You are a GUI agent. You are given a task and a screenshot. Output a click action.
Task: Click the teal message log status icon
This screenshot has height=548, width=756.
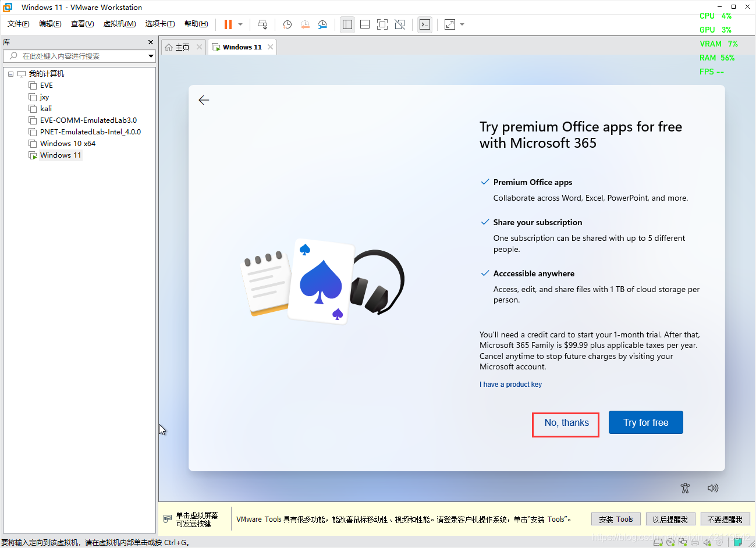[x=737, y=542]
